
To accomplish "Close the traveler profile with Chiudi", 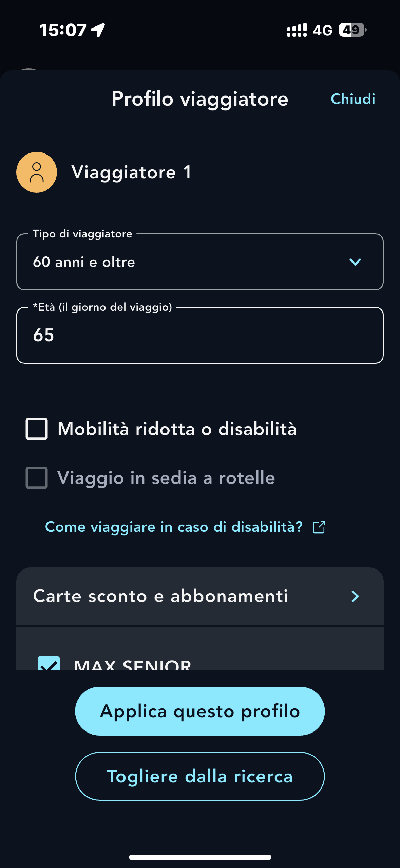I will [x=353, y=99].
